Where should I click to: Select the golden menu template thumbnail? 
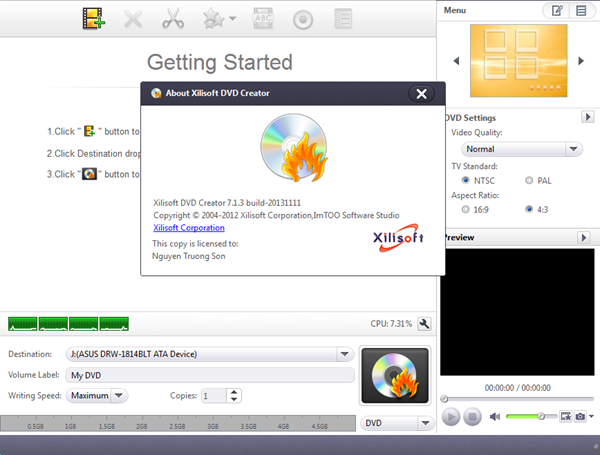[518, 60]
